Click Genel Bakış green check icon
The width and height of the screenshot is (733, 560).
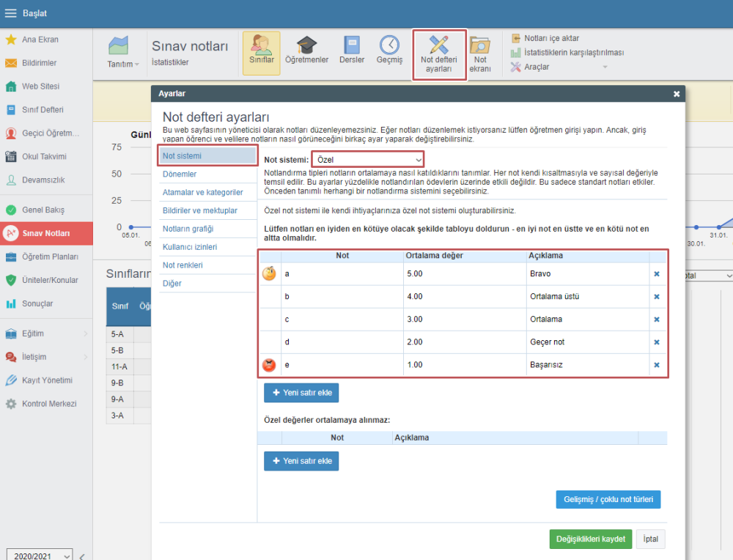[11, 210]
